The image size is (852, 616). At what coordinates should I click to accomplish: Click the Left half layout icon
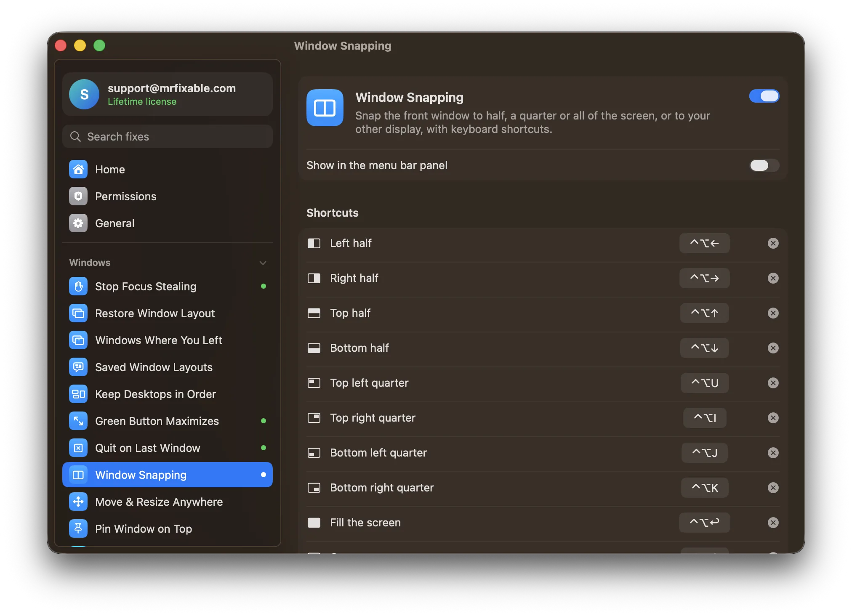(314, 243)
